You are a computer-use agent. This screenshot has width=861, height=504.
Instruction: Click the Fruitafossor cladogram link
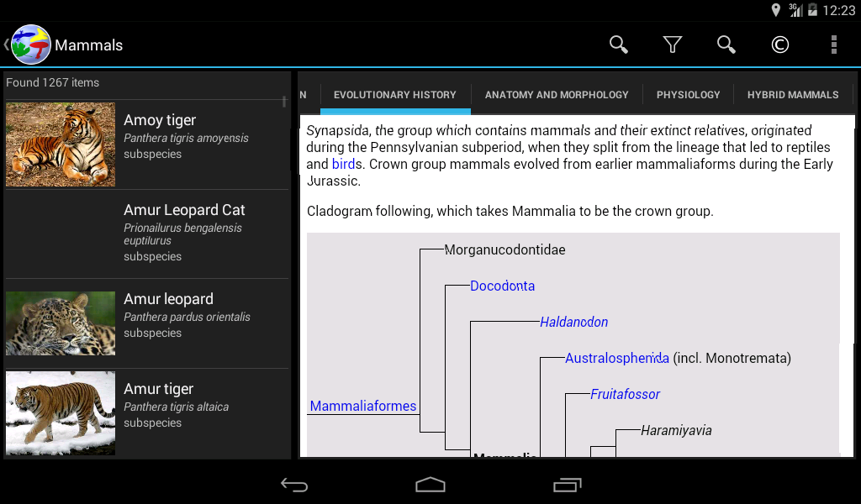pyautogui.click(x=625, y=394)
